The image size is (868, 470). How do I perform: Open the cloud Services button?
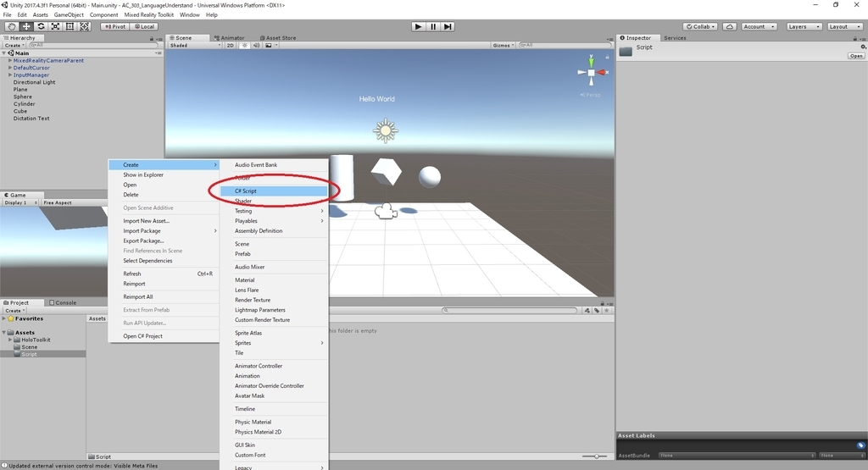tap(730, 26)
